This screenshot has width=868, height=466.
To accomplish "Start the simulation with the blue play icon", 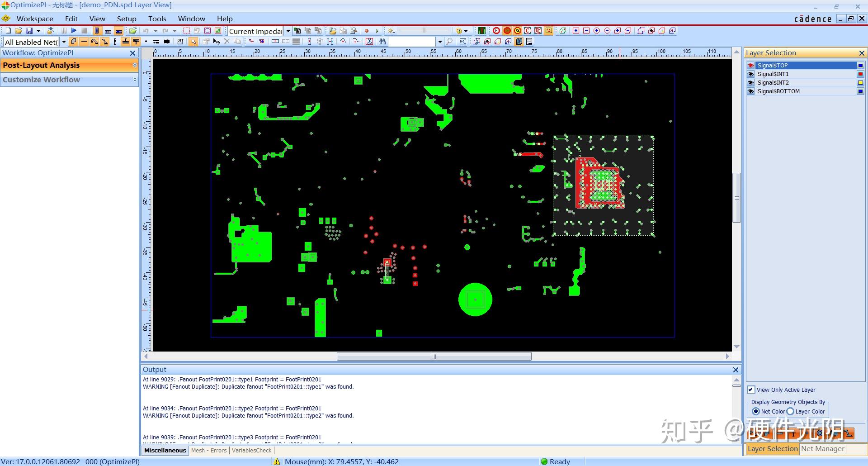I will tap(74, 31).
